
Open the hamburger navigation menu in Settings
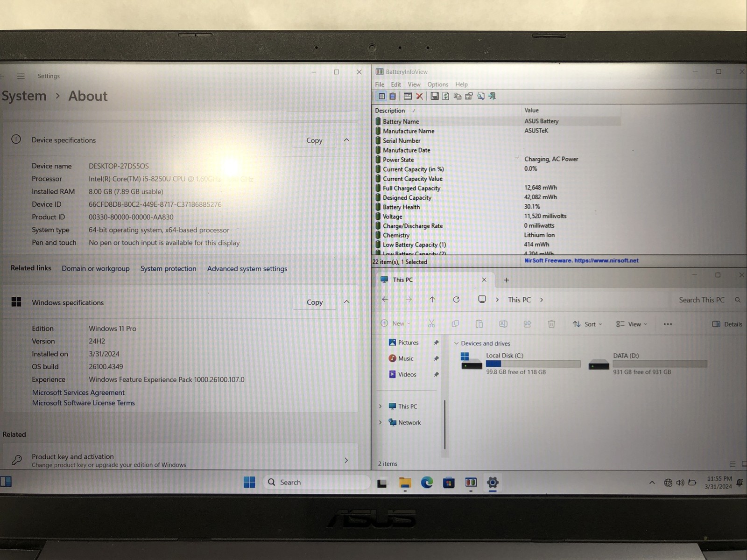click(21, 76)
